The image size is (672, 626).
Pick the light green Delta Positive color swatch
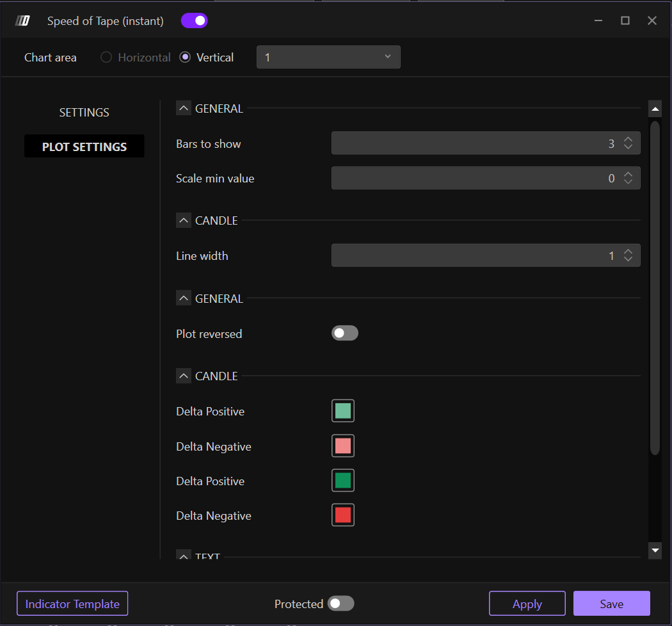[343, 411]
